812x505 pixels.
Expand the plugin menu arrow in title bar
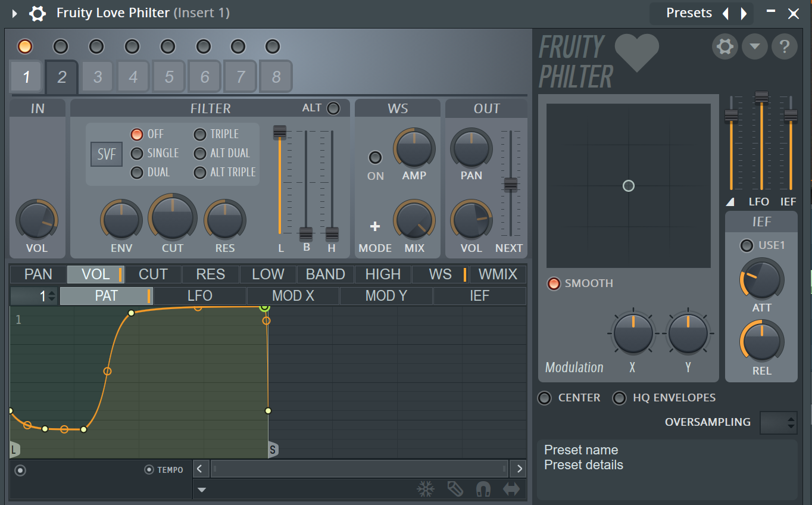point(14,13)
